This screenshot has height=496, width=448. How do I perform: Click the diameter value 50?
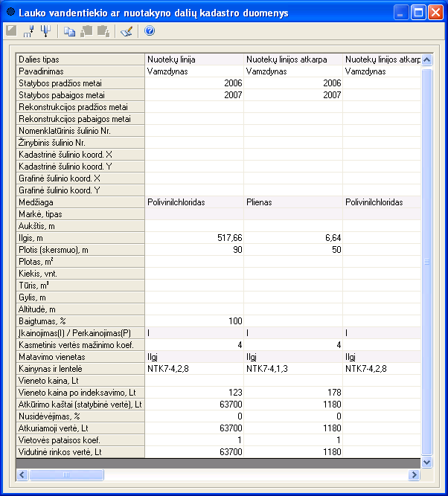[x=293, y=250]
